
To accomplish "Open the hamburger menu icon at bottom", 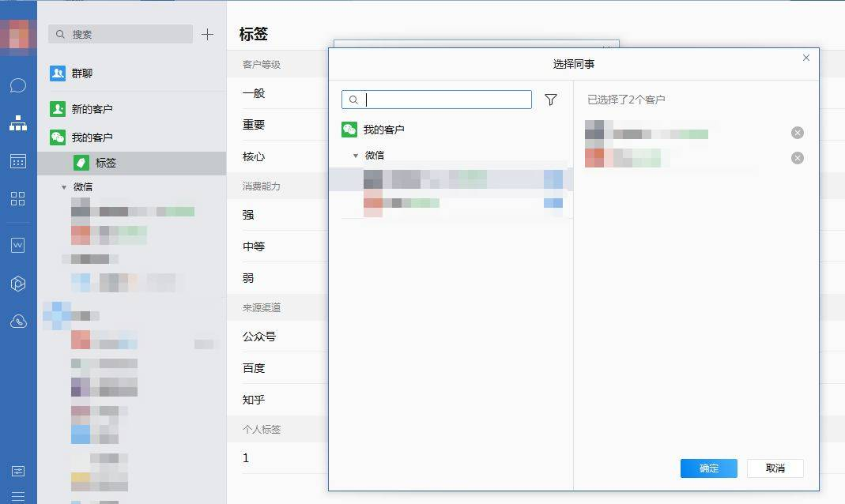I will pyautogui.click(x=18, y=496).
